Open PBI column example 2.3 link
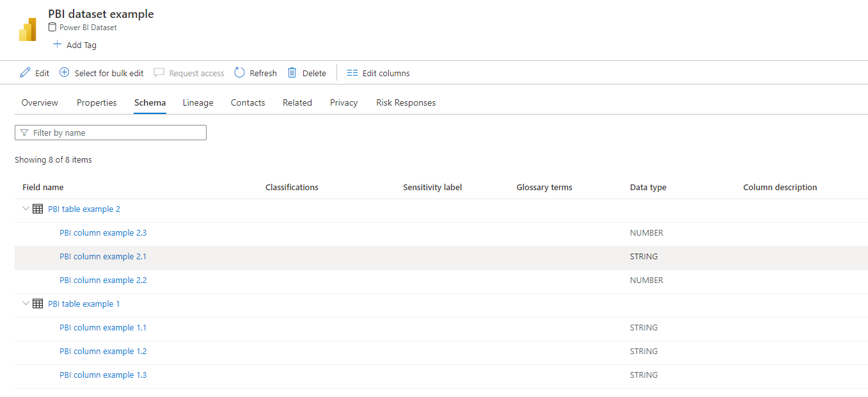 (x=103, y=233)
